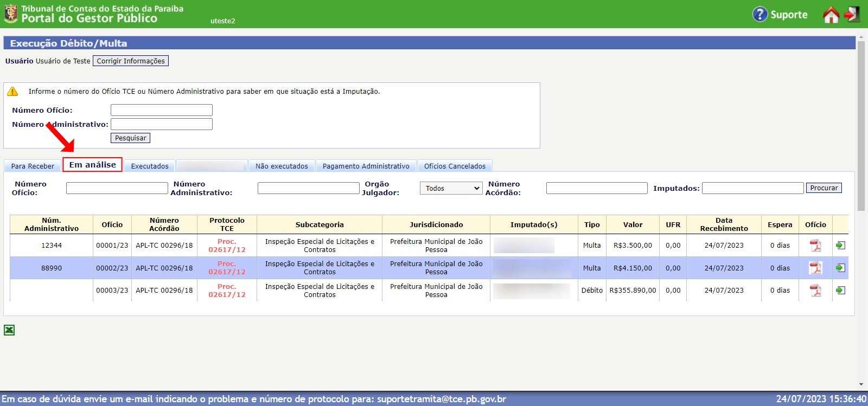Select administrative number 88990 cell
The image size is (868, 406).
click(x=52, y=268)
